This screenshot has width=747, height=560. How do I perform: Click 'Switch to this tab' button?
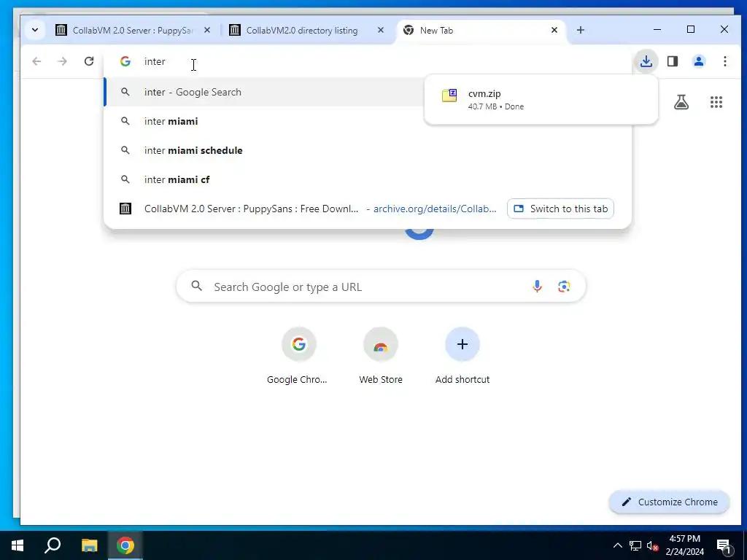(x=560, y=209)
